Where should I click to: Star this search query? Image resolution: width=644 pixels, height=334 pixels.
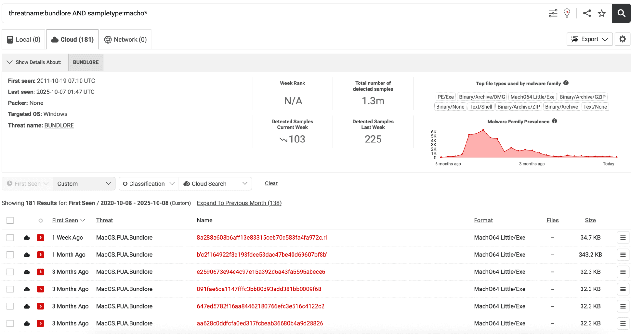[x=602, y=13]
